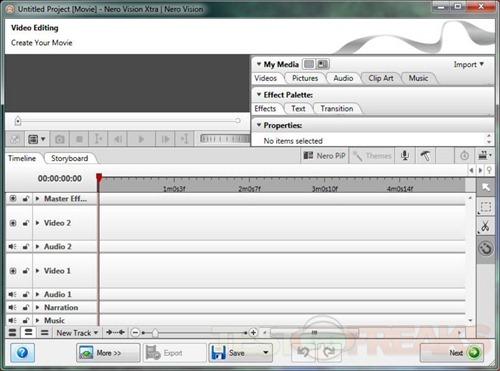The width and height of the screenshot is (500, 371).
Task: Click the preview position slider handle
Action: [18, 121]
